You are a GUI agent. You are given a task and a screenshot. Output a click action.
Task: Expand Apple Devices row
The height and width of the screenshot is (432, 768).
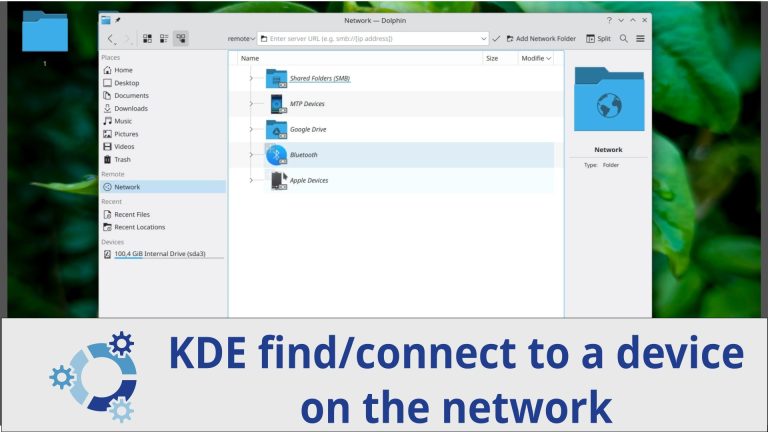[x=251, y=180]
